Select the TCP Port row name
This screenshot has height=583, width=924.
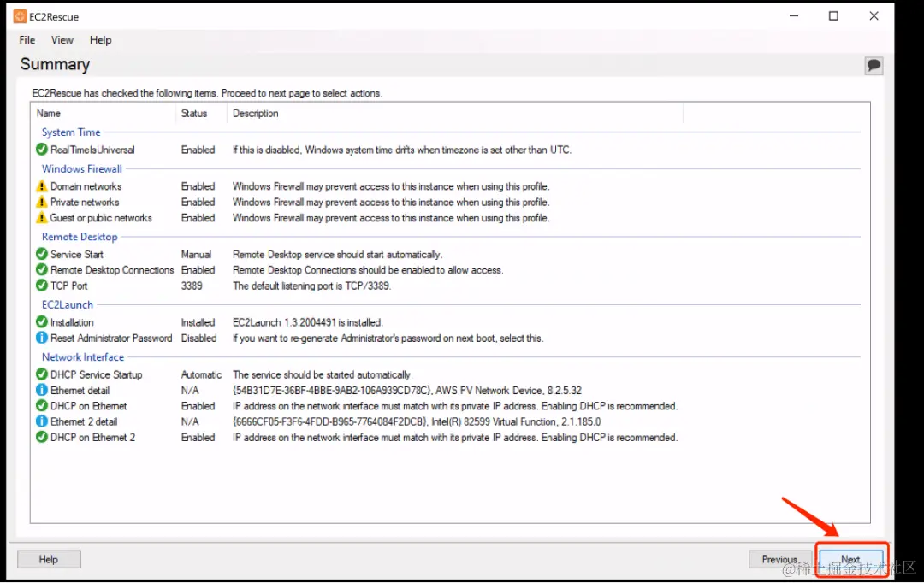pos(69,286)
